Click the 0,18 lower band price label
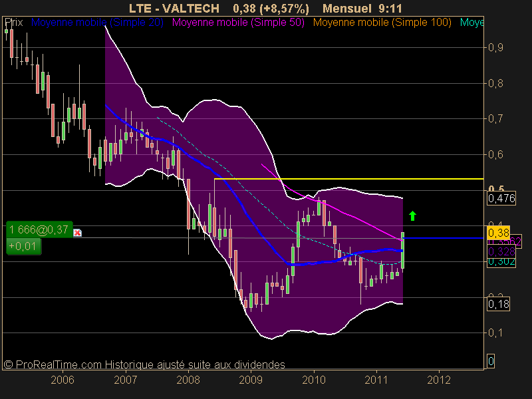The height and width of the screenshot is (399, 532). [x=498, y=304]
